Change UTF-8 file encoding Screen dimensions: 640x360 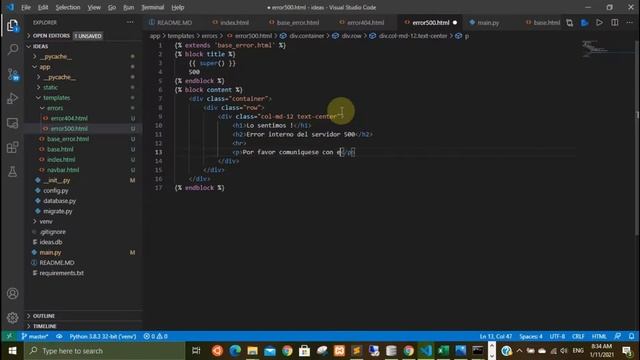(557, 336)
